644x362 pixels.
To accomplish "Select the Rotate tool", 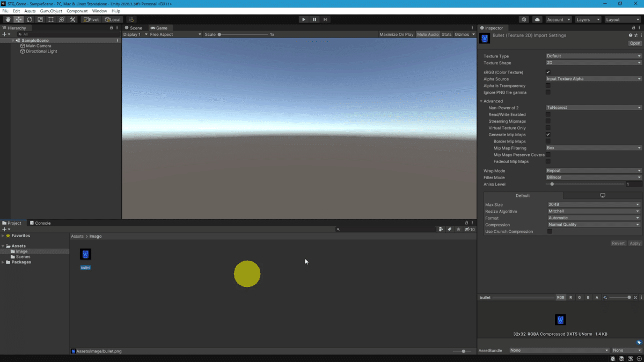I will coord(30,19).
